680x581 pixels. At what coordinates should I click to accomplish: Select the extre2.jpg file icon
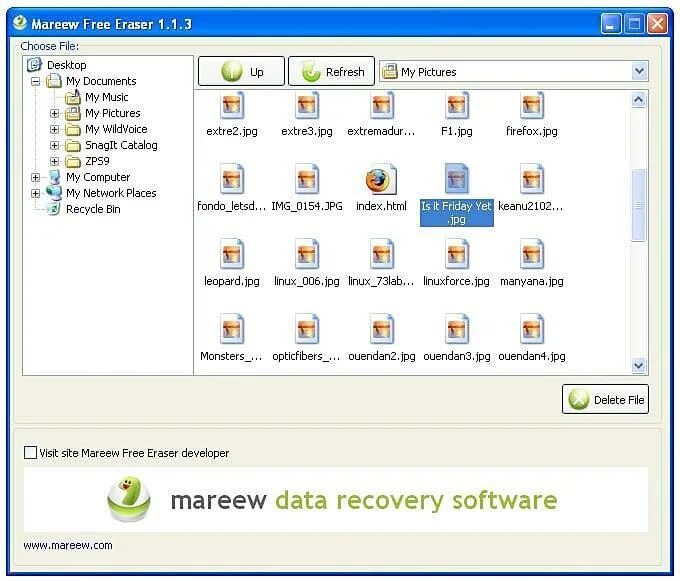(232, 105)
